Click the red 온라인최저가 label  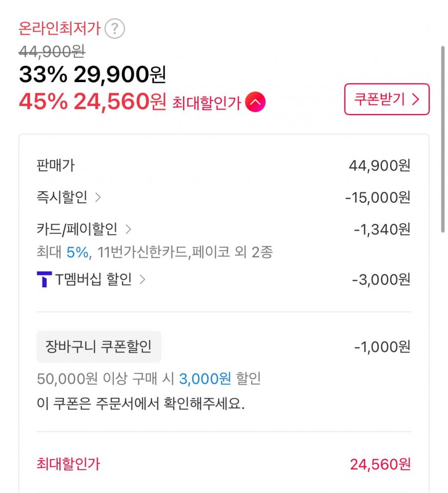pos(60,29)
